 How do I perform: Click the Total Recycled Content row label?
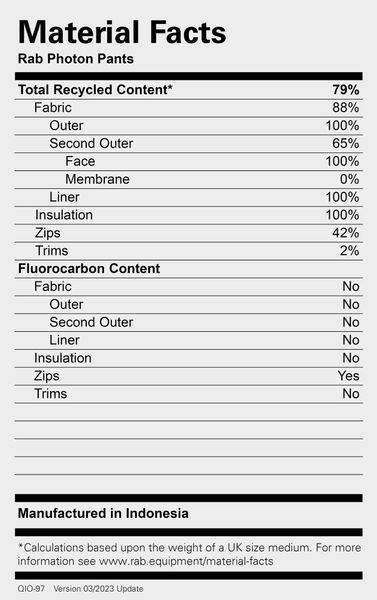pos(95,90)
